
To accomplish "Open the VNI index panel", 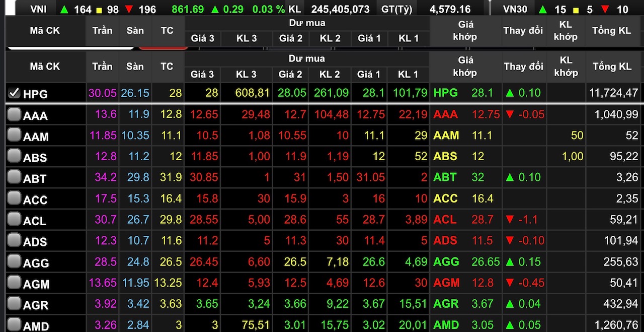I will 38,9.
